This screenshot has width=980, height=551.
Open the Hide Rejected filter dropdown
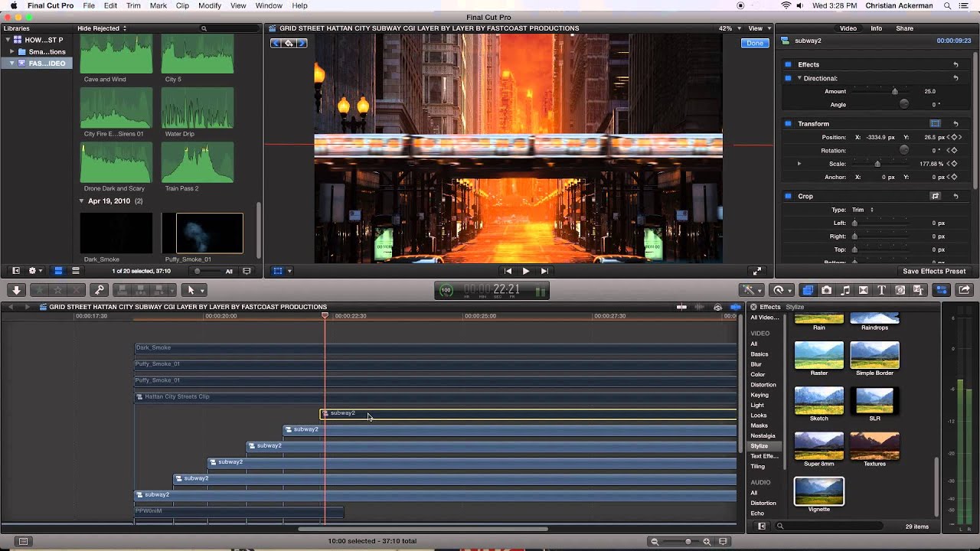pos(102,28)
